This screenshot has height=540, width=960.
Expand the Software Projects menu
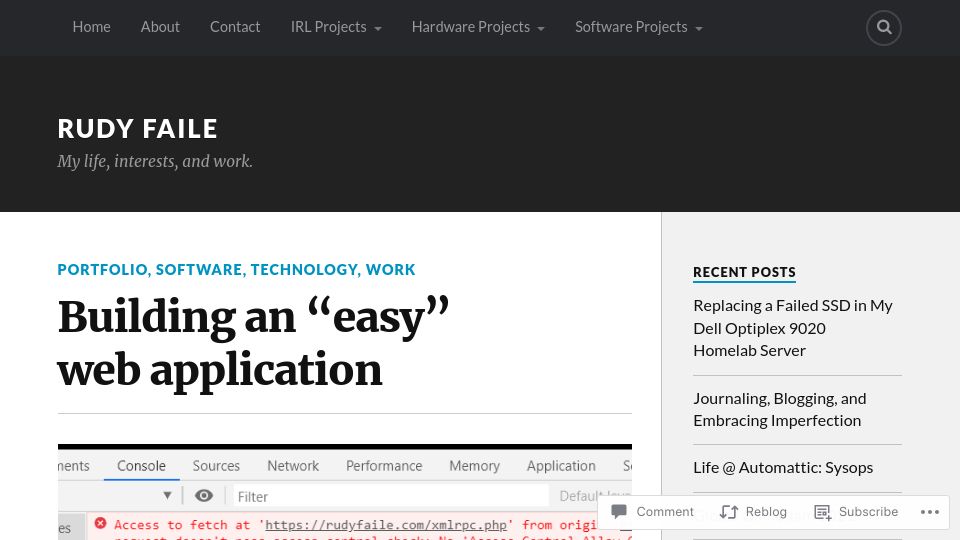pos(639,27)
